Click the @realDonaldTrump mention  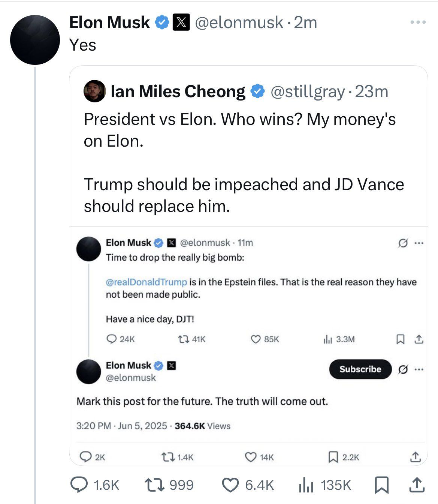click(146, 282)
